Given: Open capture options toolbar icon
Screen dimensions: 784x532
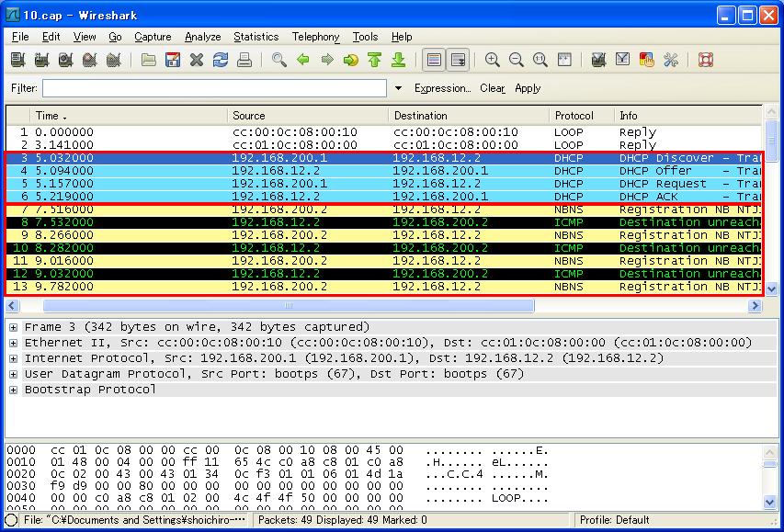Looking at the screenshot, I should tap(41, 60).
